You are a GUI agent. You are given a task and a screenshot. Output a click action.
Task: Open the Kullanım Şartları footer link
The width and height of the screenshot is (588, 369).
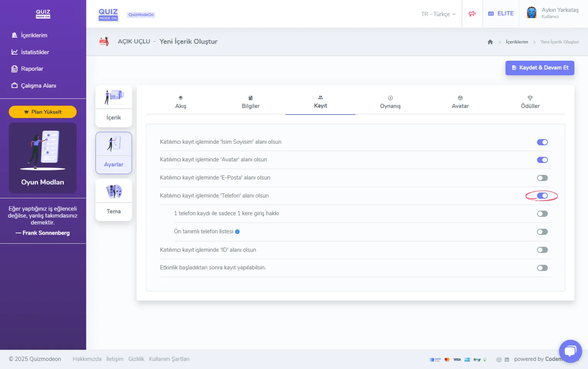coord(169,359)
